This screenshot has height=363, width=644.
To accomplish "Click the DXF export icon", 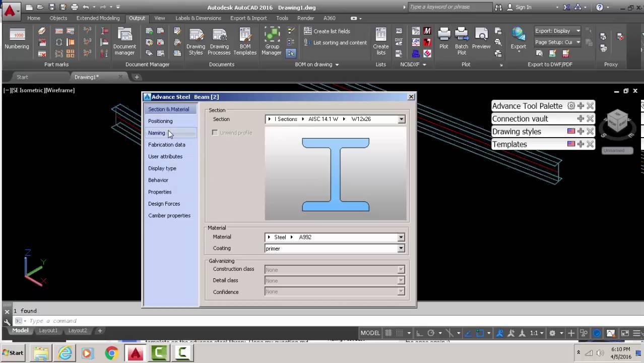I will (399, 42).
